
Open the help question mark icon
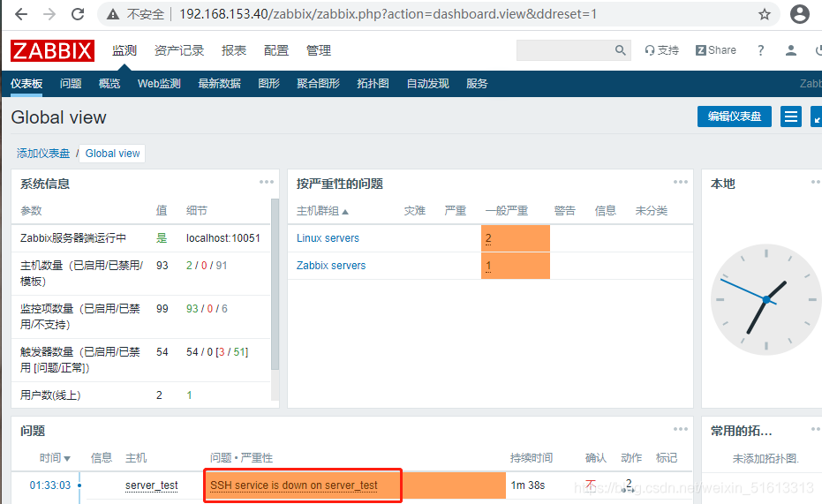(x=760, y=51)
